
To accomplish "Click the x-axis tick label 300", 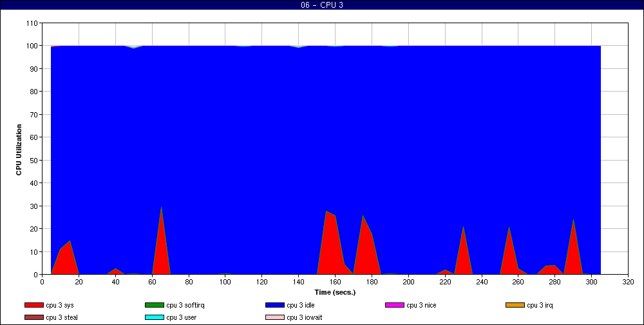I will coord(591,282).
